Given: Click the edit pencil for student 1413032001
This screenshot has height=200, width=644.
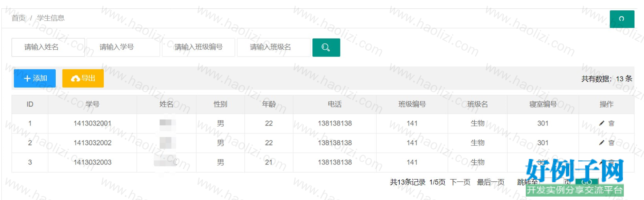Looking at the screenshot, I should click(x=601, y=123).
